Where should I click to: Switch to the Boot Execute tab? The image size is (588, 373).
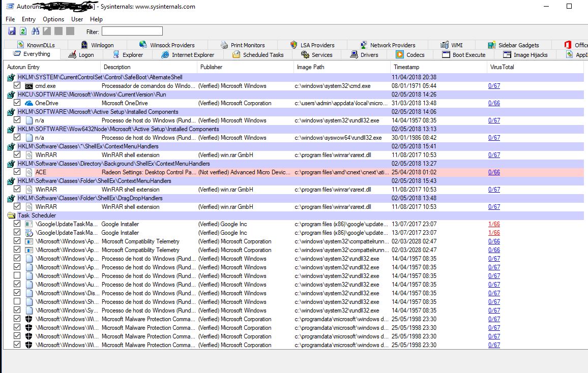coord(464,55)
